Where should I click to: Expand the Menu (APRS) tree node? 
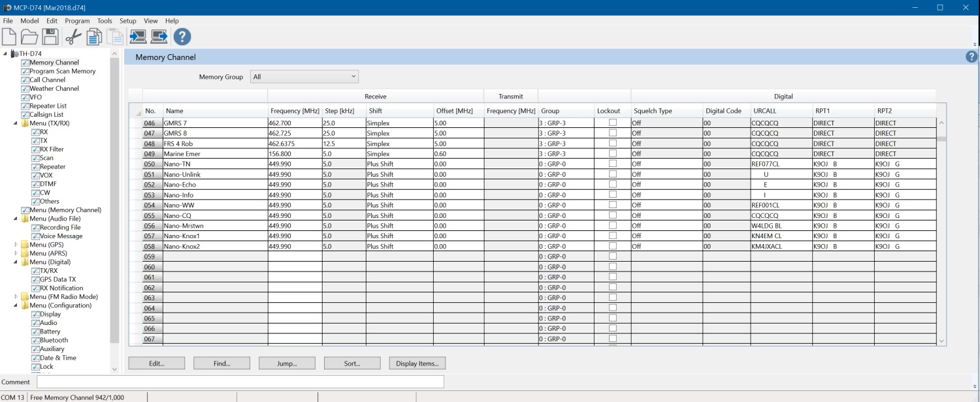coord(16,253)
